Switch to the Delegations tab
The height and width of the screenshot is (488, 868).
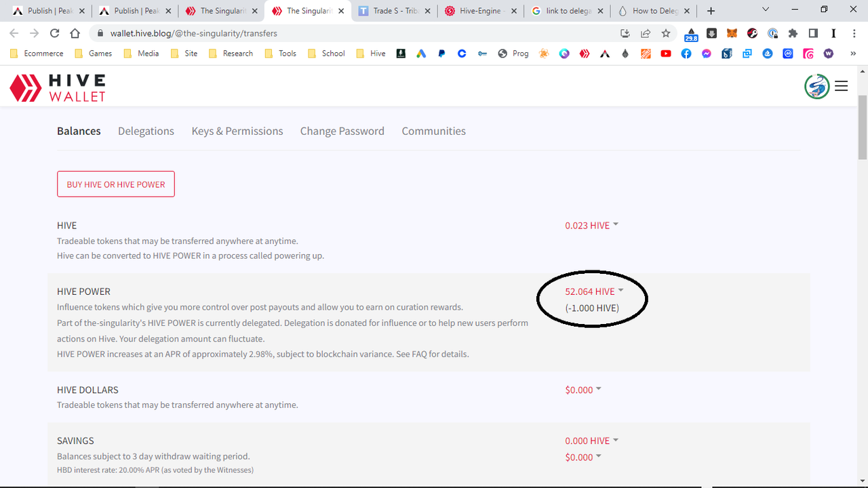tap(146, 131)
